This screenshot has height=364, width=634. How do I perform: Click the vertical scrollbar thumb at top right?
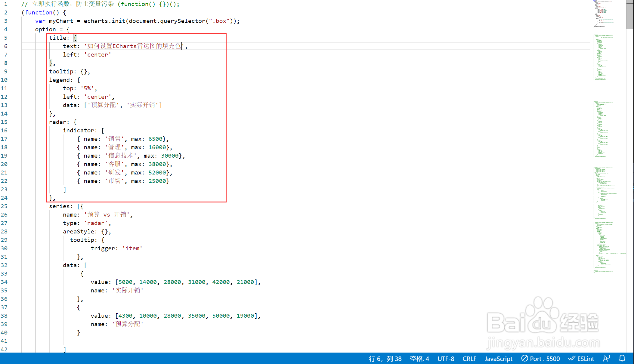pos(630,15)
